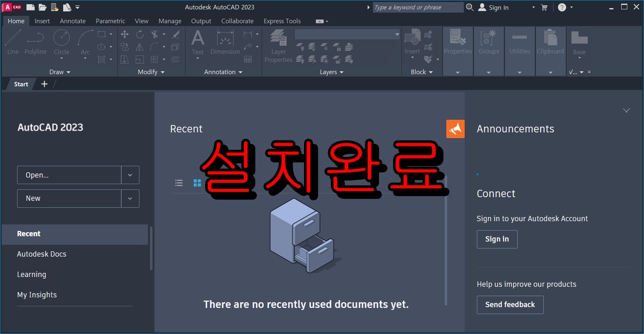The image size is (644, 334).
Task: Open the Autodesk App Store cart icon
Action: coord(544,7)
